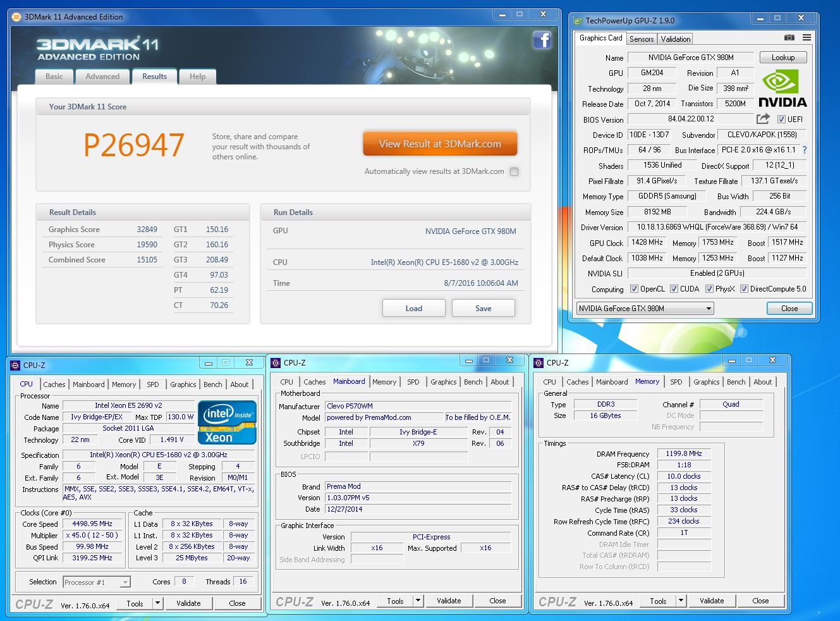
Task: Switch to the Basic tab in 3DMark
Action: coord(54,77)
